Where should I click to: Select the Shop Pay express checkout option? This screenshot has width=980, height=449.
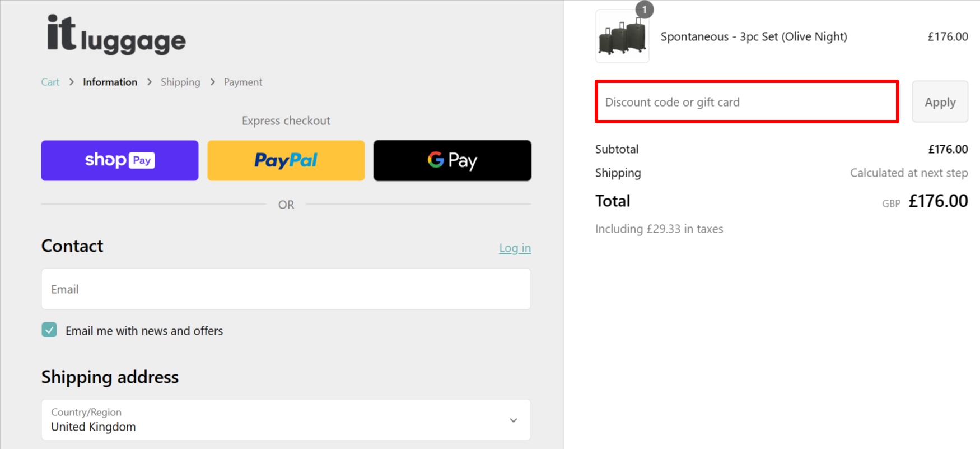click(119, 160)
